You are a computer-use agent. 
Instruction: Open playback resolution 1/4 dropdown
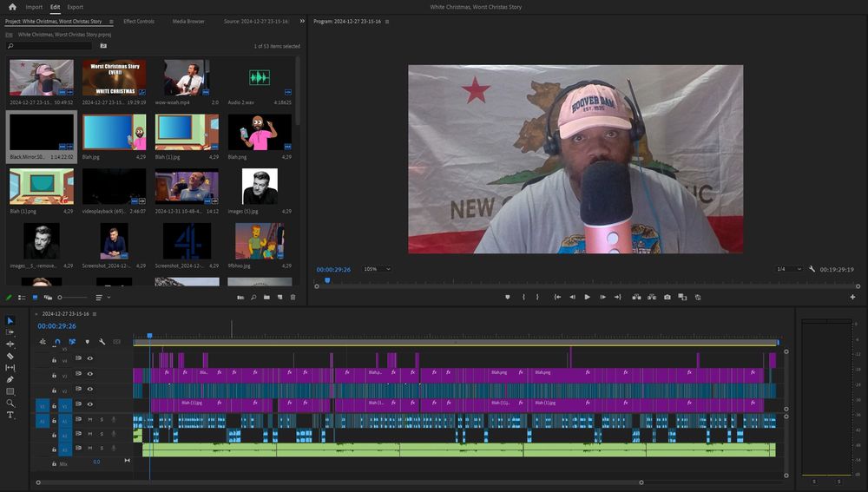click(x=788, y=269)
